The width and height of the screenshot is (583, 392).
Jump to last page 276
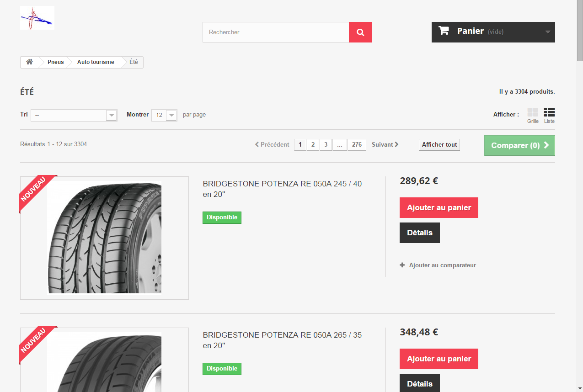pyautogui.click(x=357, y=145)
